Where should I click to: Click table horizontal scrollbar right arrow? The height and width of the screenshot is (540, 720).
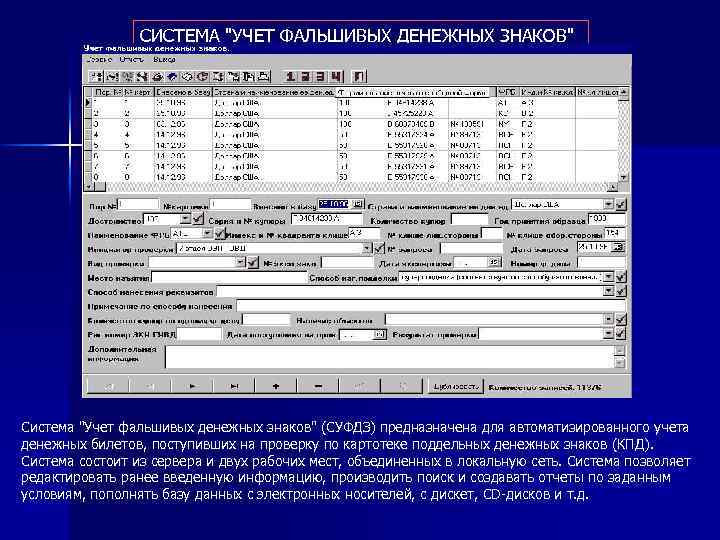click(613, 186)
